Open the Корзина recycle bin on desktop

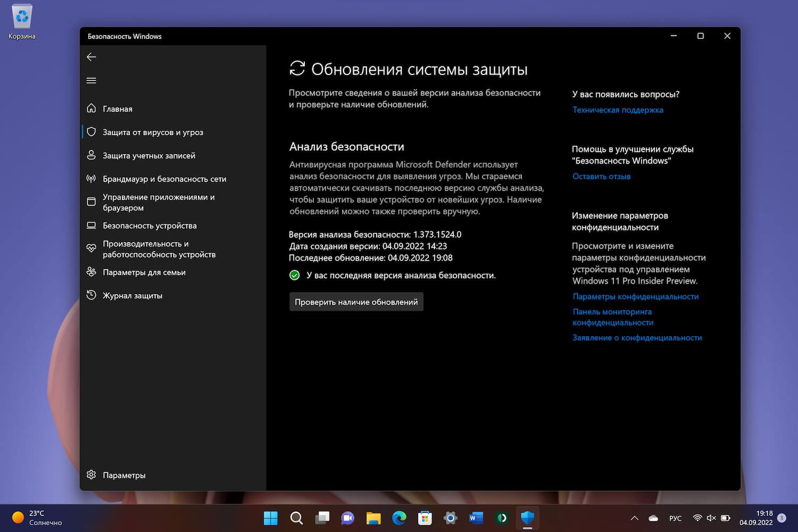(22, 22)
